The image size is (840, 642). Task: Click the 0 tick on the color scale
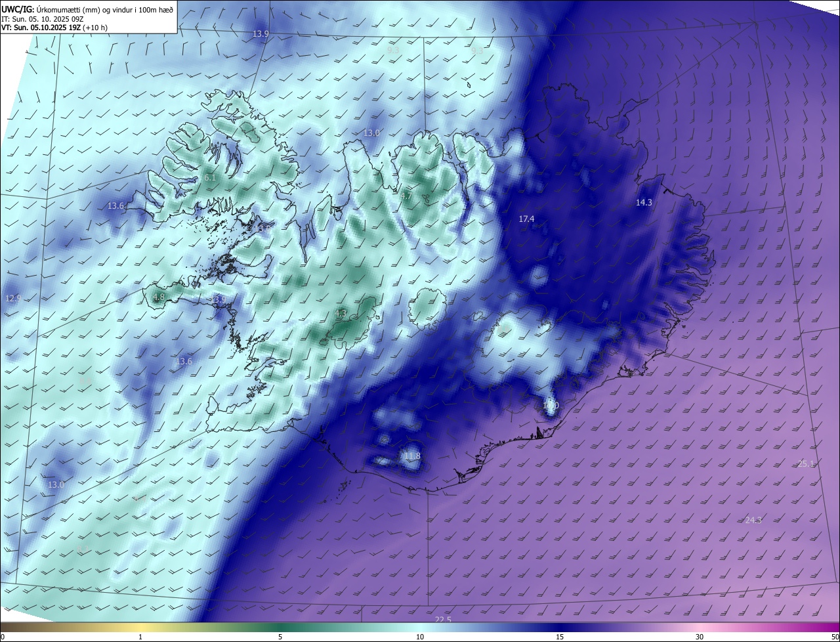tap(3, 637)
